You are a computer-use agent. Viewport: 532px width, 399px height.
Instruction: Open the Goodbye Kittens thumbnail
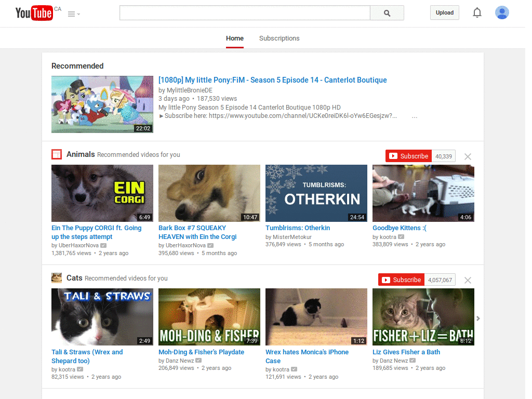423,193
